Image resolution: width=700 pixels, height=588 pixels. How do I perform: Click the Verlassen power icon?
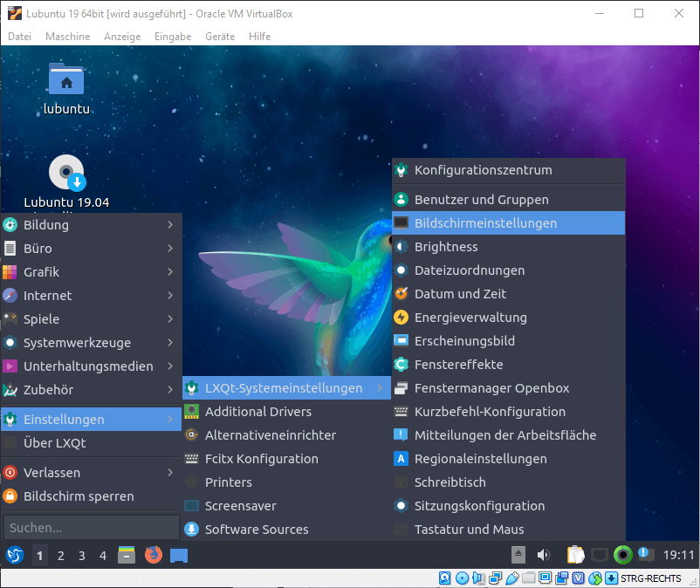10,473
